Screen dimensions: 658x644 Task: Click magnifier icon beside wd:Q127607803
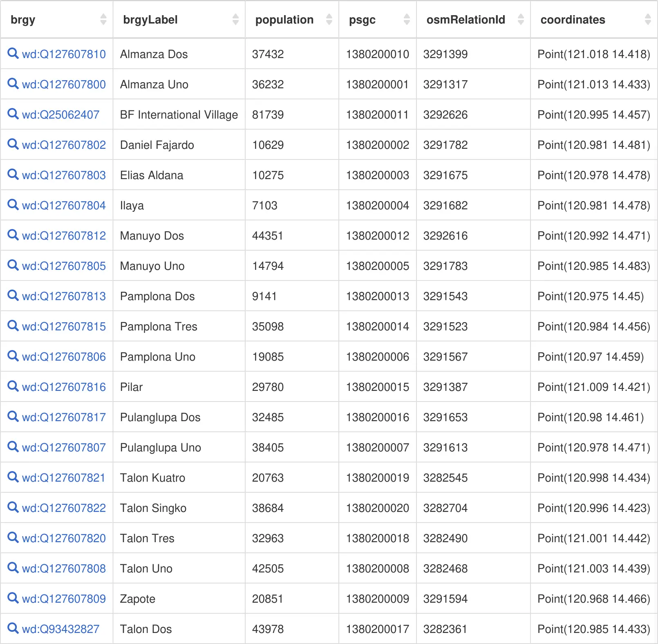(13, 174)
